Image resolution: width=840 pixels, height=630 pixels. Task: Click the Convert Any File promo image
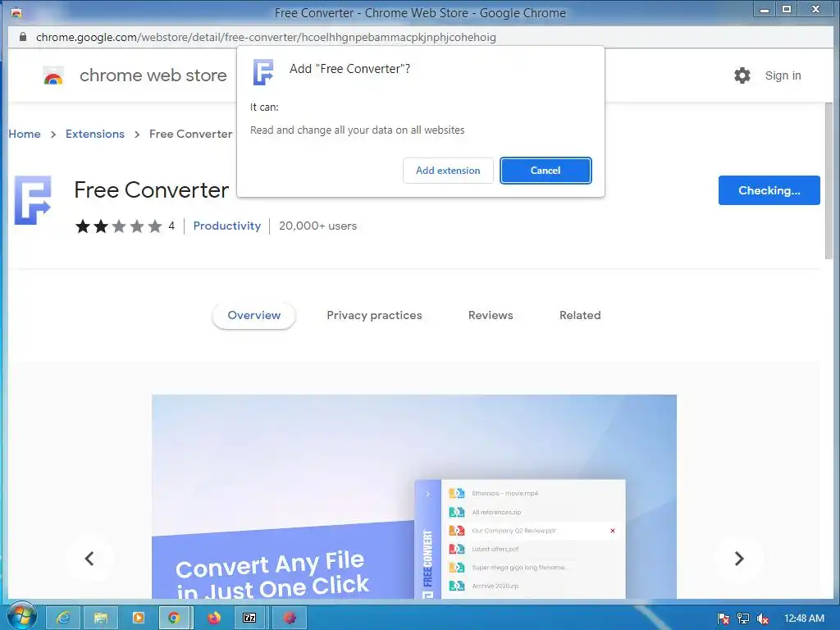pos(413,496)
